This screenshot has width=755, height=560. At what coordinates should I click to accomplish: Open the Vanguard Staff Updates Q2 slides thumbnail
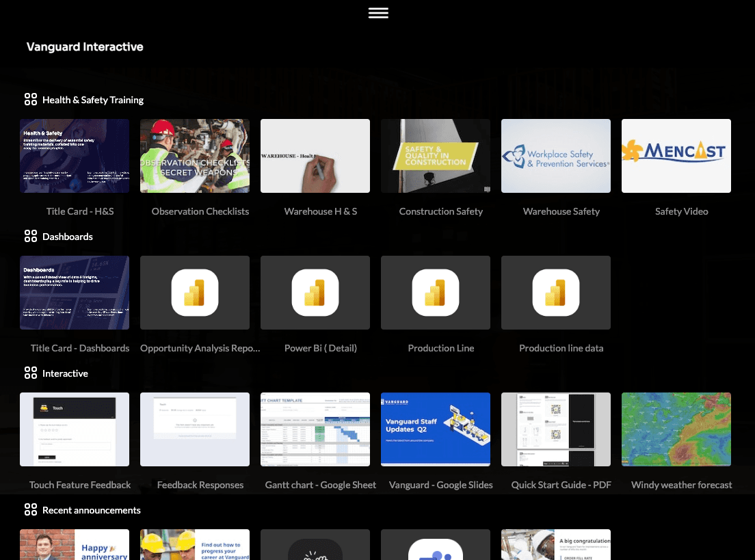(435, 429)
